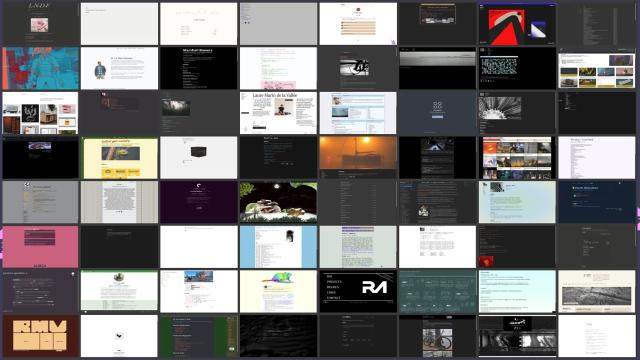Open the yellow page with green border
Image resolution: width=640 pixels, height=360 pixels.
119,158
